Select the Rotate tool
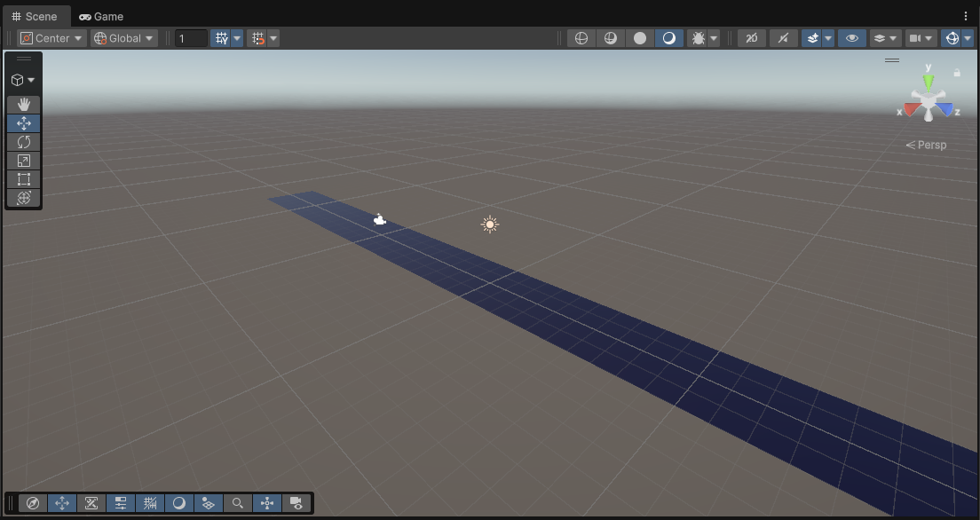 pos(24,142)
